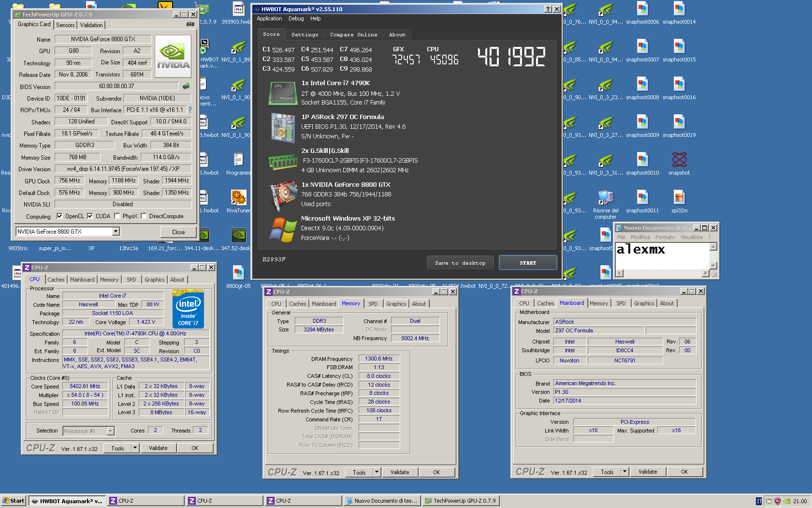Click the motherboard icon in Aquamark
The image size is (812, 508).
pos(283,128)
